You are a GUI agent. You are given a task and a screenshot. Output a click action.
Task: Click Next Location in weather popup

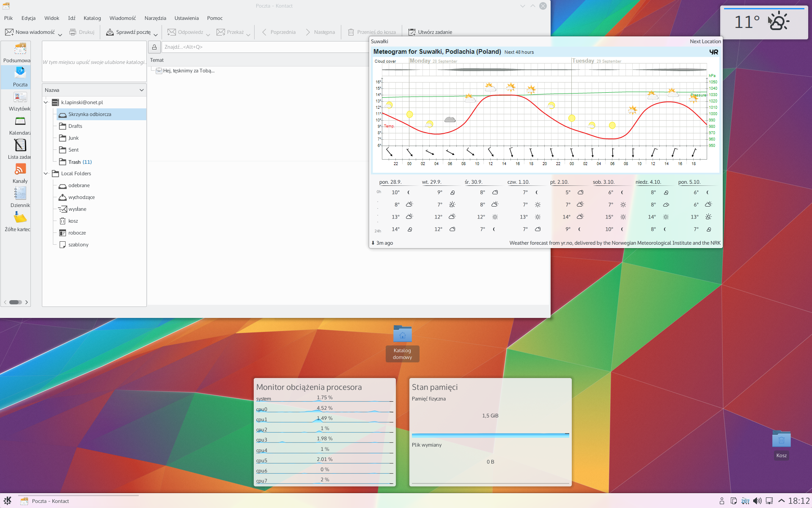[x=705, y=41]
